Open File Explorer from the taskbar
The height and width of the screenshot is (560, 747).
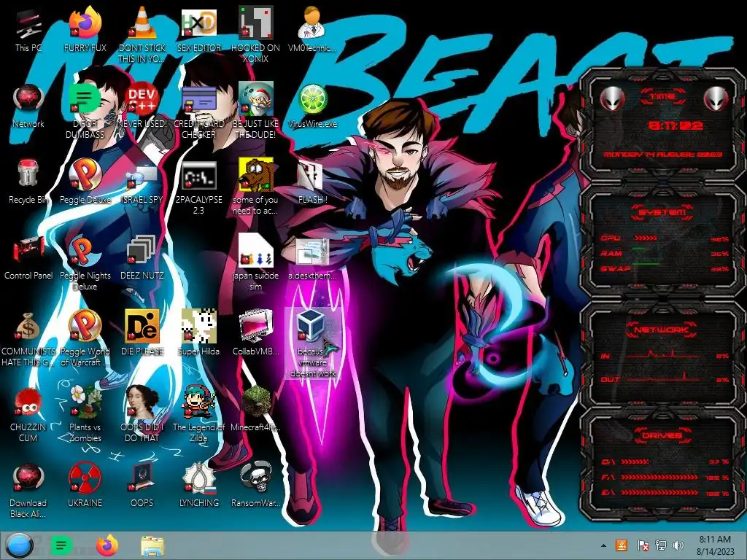click(152, 546)
